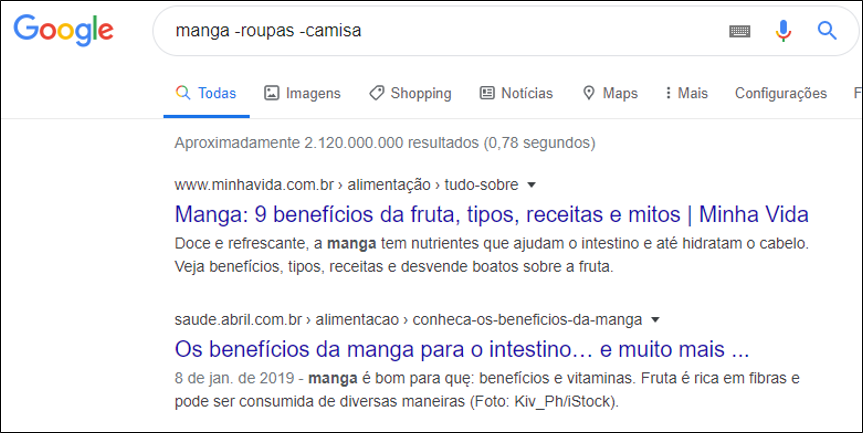Click the Shopping tag icon
The width and height of the screenshot is (863, 433).
tap(376, 93)
